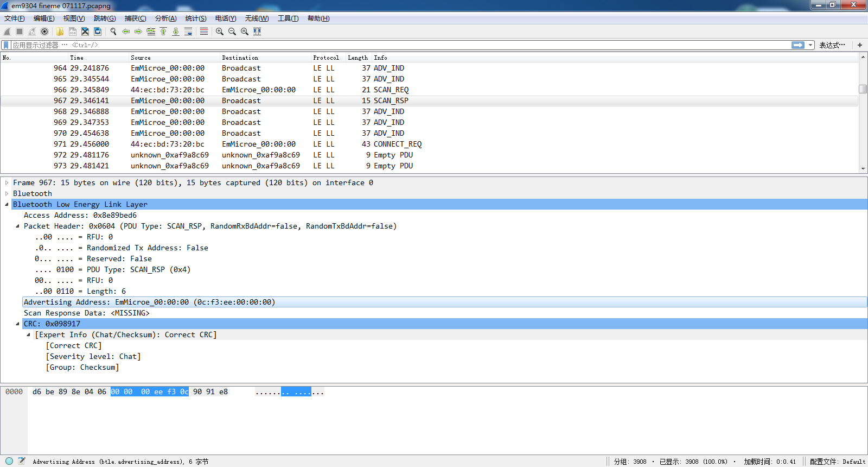Screen dimensions: 868x467
Task: Open the 统计(S) menu
Action: [196, 18]
